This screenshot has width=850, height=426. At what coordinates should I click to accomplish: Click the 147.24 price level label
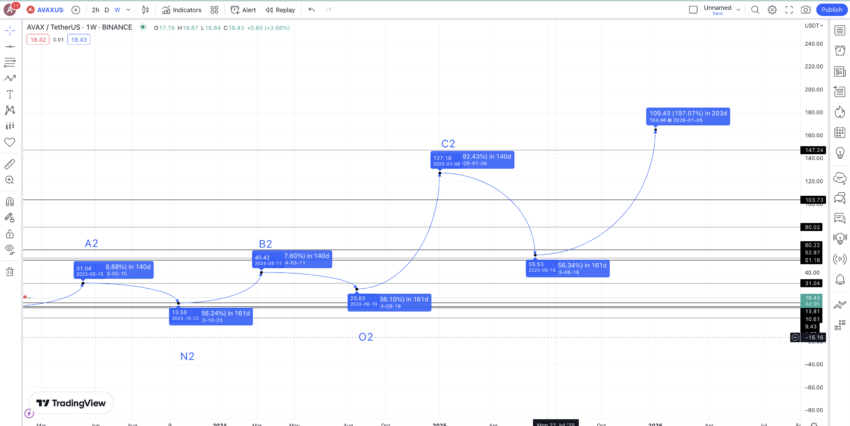point(813,150)
